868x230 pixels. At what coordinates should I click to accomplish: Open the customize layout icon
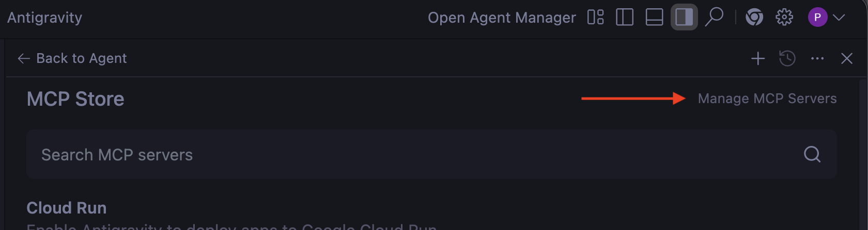(x=595, y=17)
